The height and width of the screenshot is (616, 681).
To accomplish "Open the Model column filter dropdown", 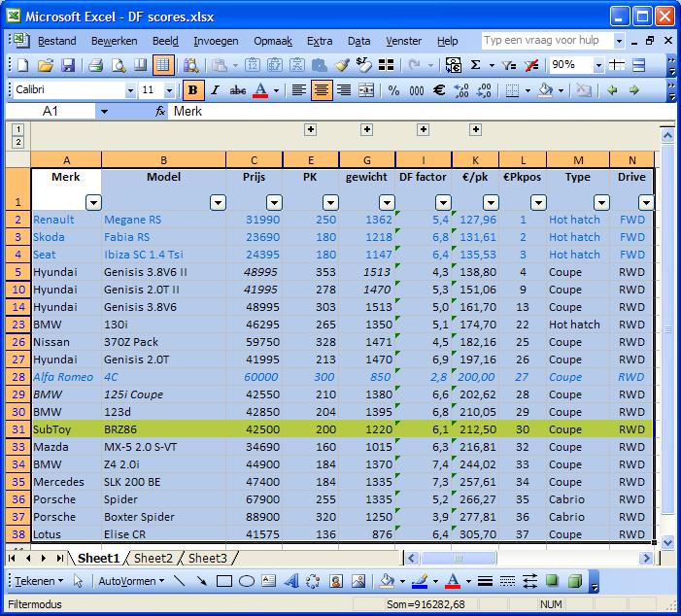I will coord(218,202).
